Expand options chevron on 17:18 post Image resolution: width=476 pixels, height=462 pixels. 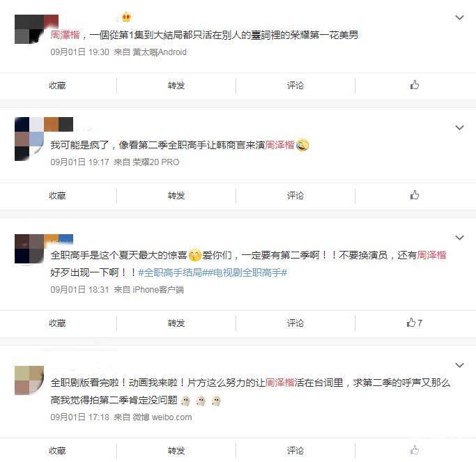tap(459, 365)
